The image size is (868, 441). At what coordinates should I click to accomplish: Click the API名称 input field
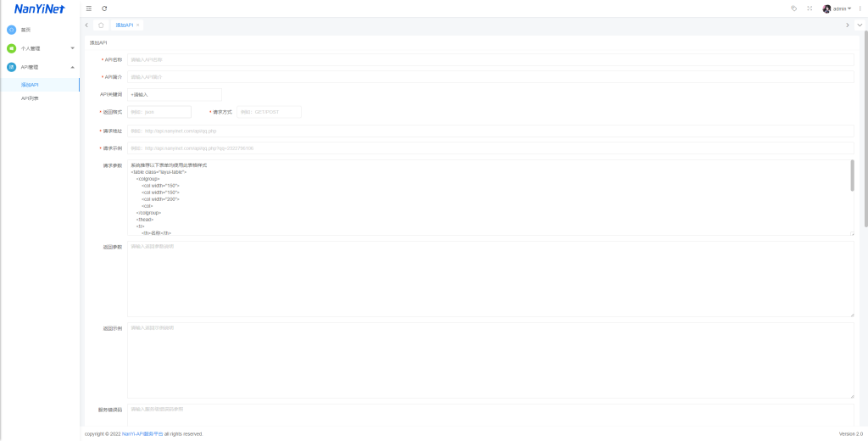click(490, 60)
